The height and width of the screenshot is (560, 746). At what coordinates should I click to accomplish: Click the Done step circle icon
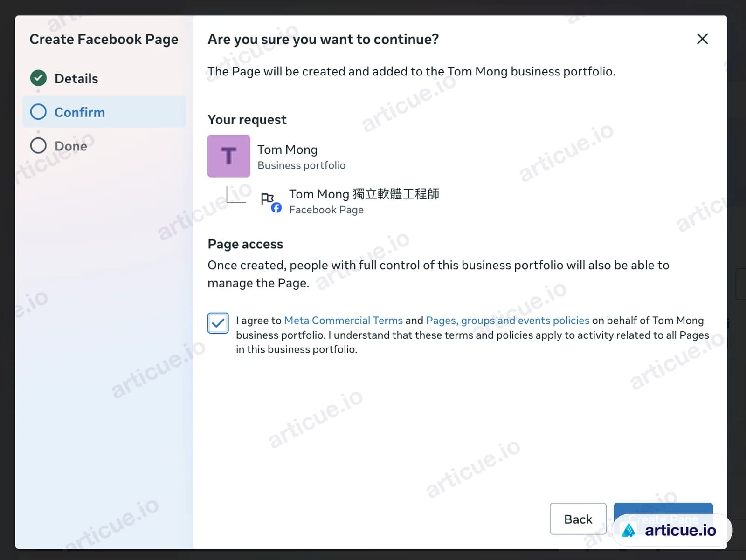(38, 146)
